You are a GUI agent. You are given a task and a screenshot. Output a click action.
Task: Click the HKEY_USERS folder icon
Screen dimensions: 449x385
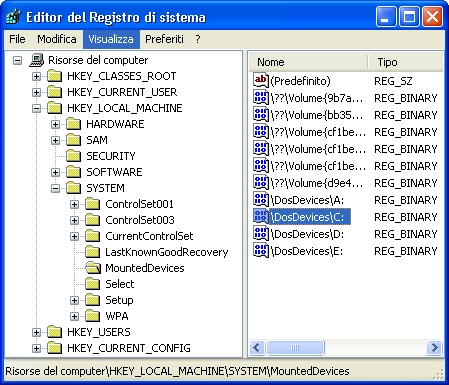click(54, 332)
